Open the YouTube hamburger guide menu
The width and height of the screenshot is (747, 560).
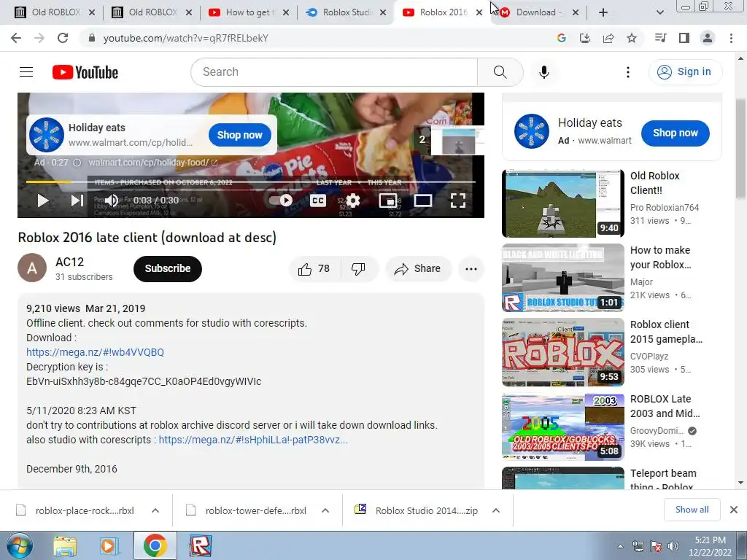click(26, 72)
